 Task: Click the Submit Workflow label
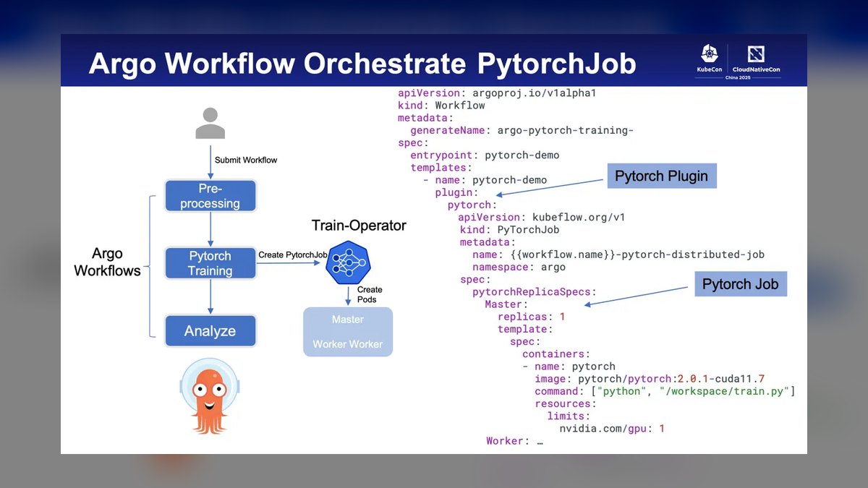[246, 160]
